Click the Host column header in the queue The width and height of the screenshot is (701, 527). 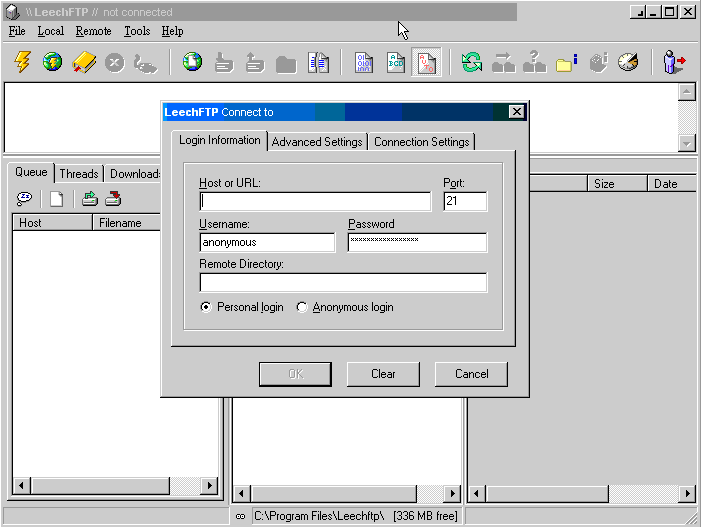point(52,223)
